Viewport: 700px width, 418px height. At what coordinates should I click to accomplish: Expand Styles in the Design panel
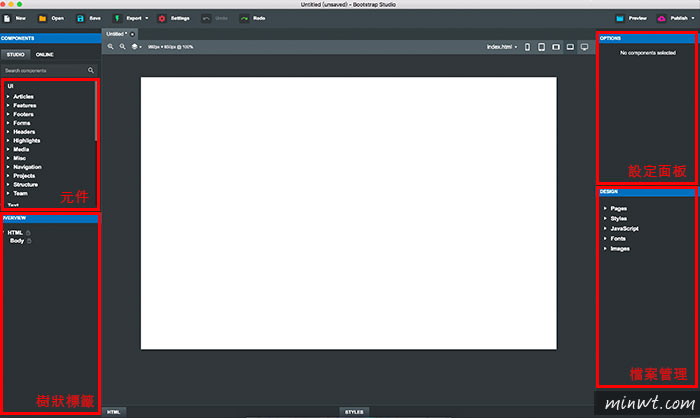click(x=605, y=218)
